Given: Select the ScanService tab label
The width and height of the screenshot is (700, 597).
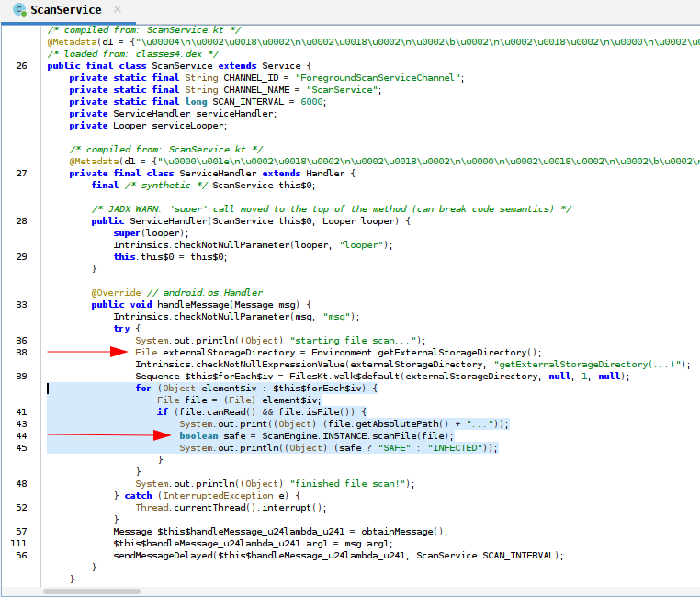Looking at the screenshot, I should point(65,10).
